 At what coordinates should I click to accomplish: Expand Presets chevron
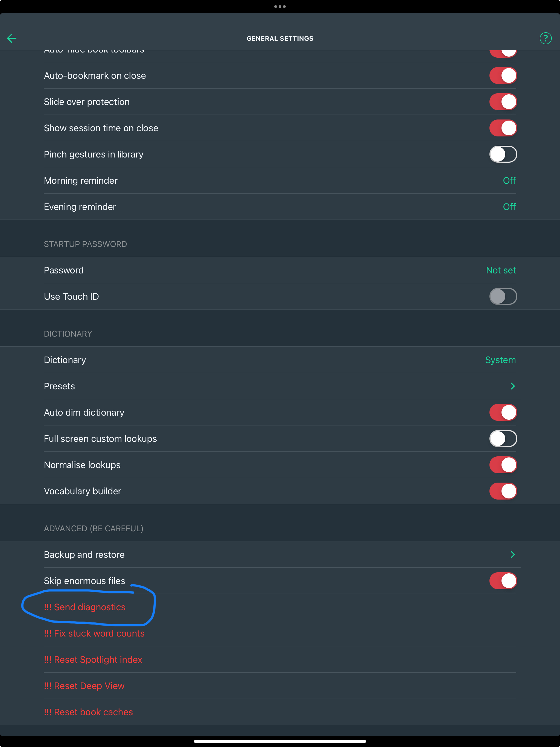pos(512,386)
